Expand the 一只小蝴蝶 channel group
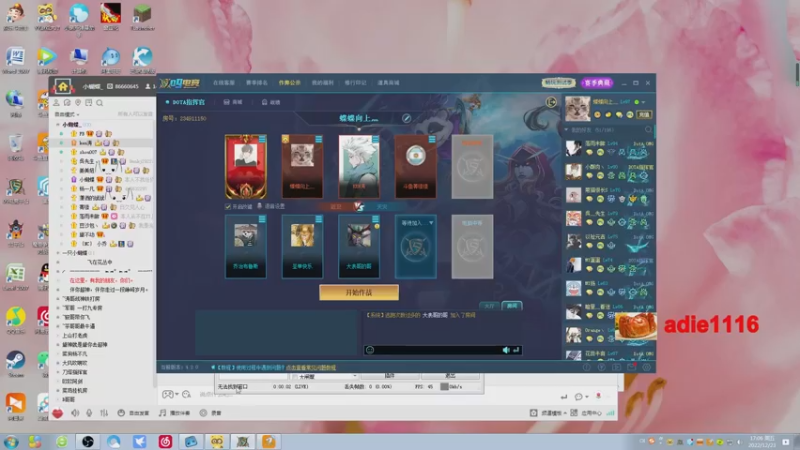The width and height of the screenshot is (800, 450). click(x=58, y=253)
